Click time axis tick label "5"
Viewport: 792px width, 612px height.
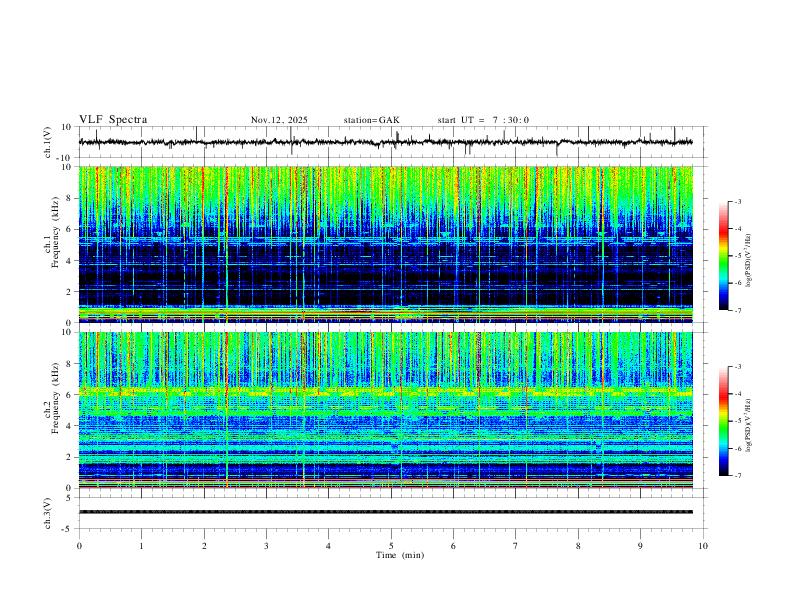click(x=391, y=546)
